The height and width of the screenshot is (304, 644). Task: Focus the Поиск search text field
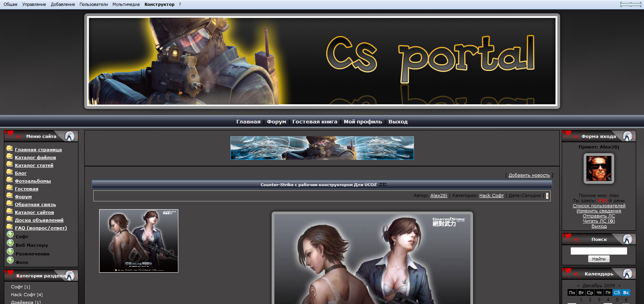(599, 251)
